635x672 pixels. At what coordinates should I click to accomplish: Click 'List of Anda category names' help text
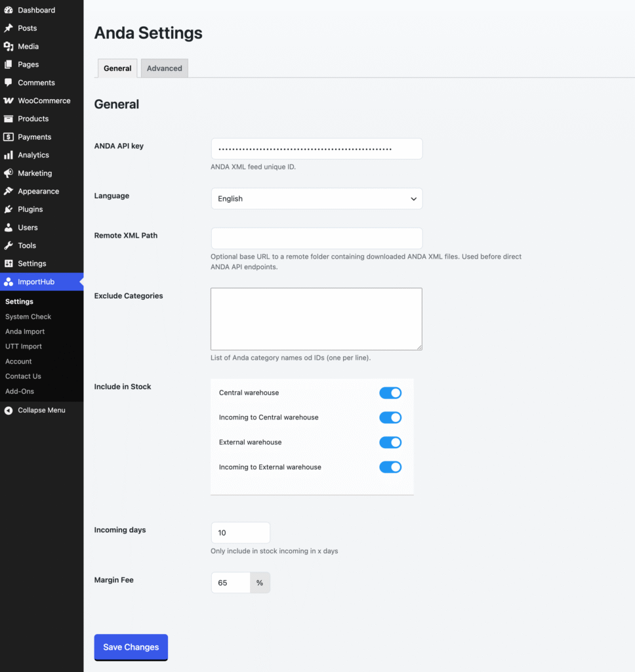(291, 358)
